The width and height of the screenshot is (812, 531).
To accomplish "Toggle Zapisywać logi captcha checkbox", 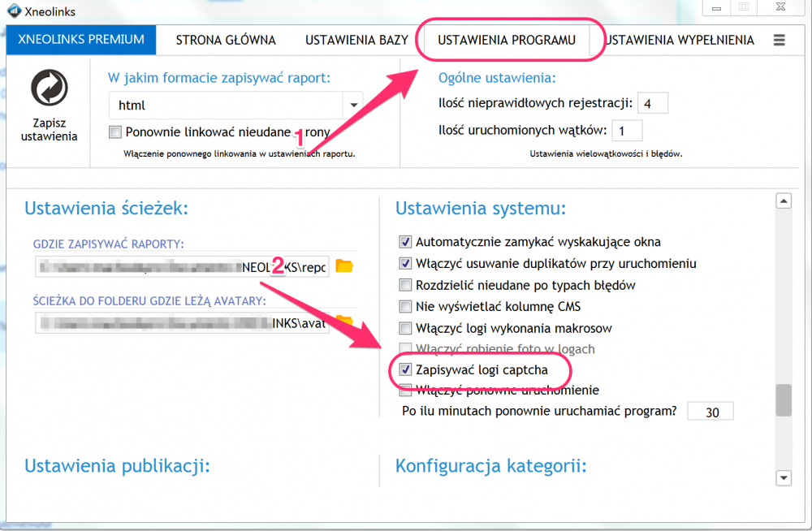I will tap(405, 370).
